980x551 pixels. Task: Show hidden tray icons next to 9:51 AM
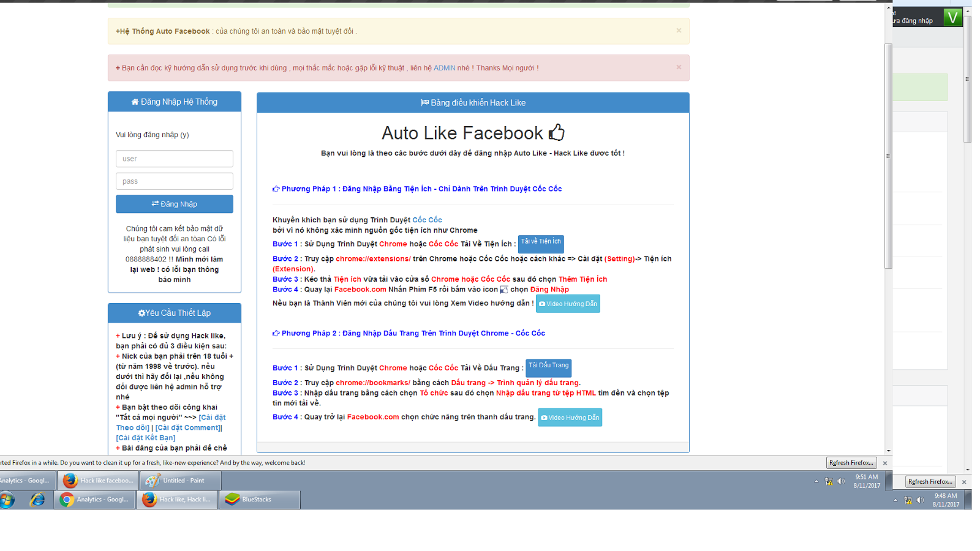click(816, 481)
